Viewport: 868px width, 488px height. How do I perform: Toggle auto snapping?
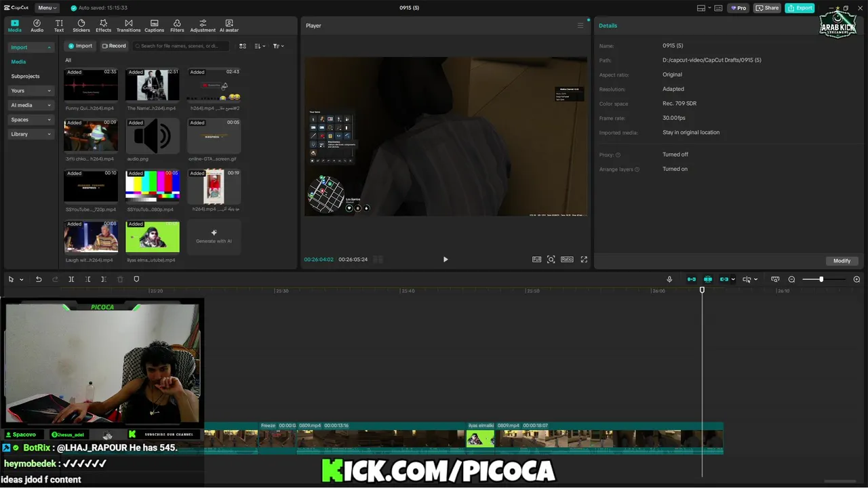pos(708,279)
